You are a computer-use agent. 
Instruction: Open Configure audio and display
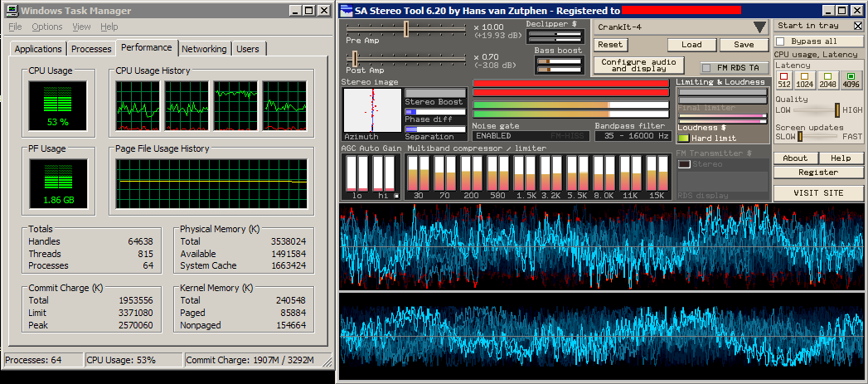coord(639,66)
